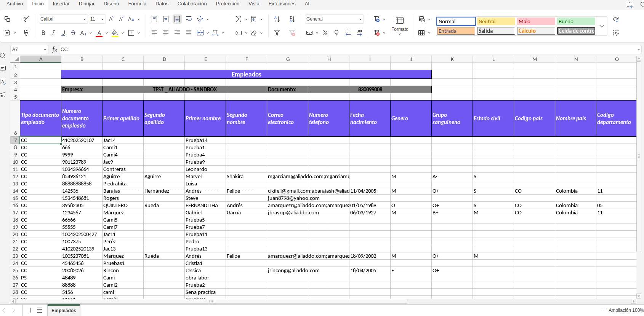The width and height of the screenshot is (644, 316).
Task: Toggle bottom vertical alignment
Action: click(177, 19)
